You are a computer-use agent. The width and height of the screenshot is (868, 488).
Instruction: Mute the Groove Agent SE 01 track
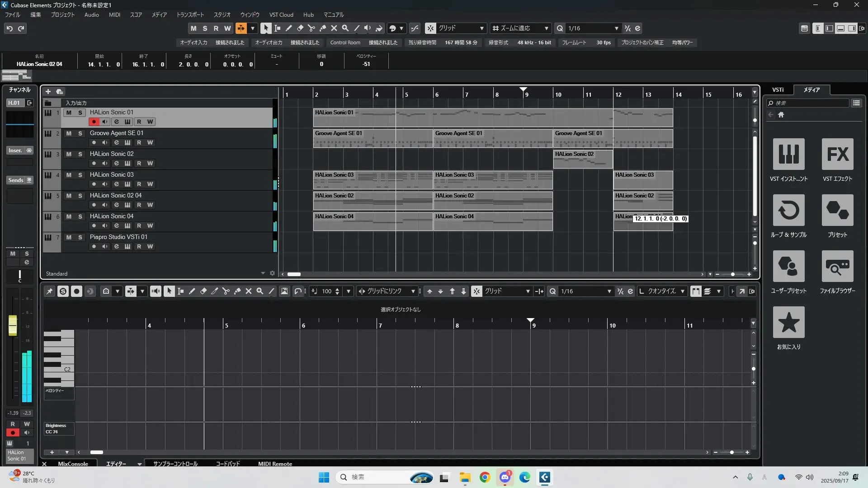(69, 133)
